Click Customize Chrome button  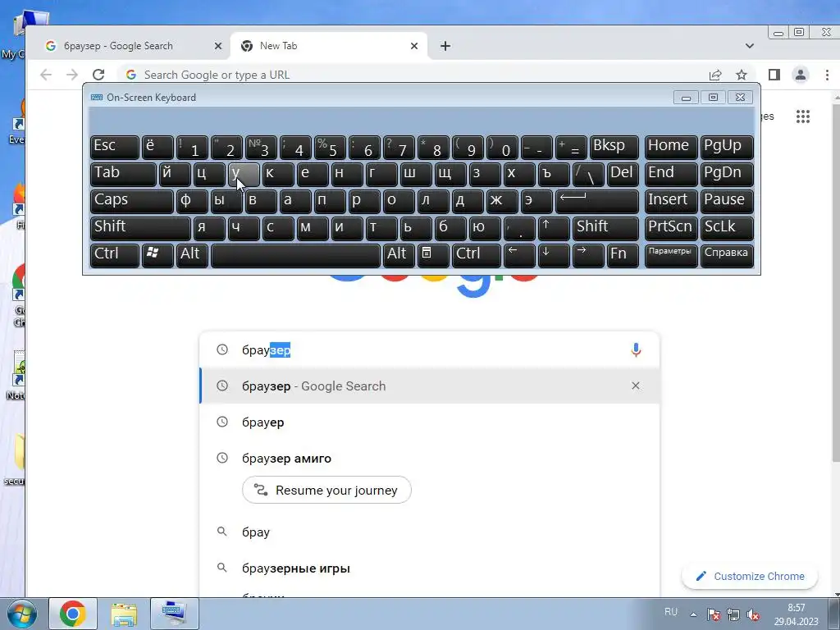coord(750,577)
